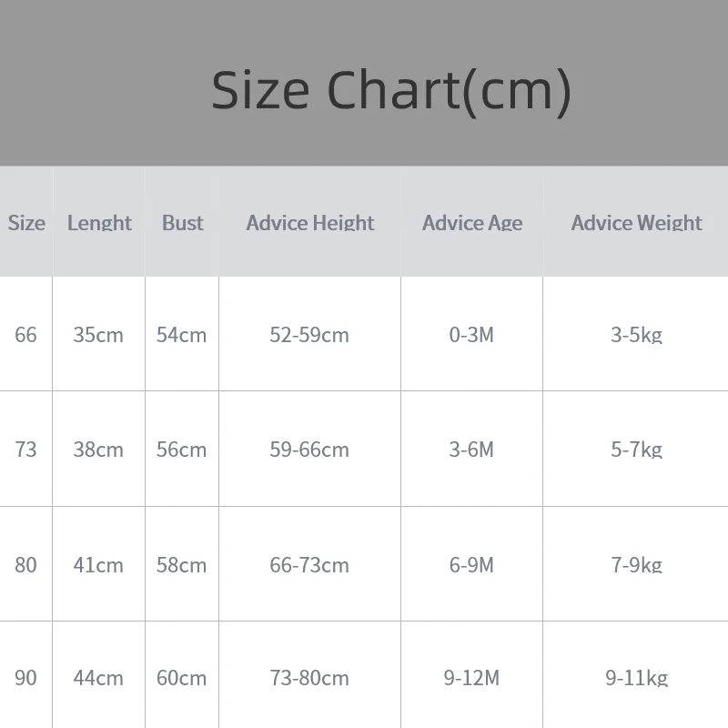Click the 5-7kg weight cell
The image size is (728, 728).
tap(636, 449)
